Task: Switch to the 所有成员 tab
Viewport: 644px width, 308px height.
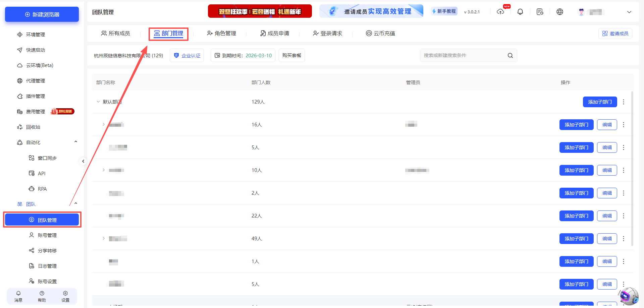Action: point(115,33)
